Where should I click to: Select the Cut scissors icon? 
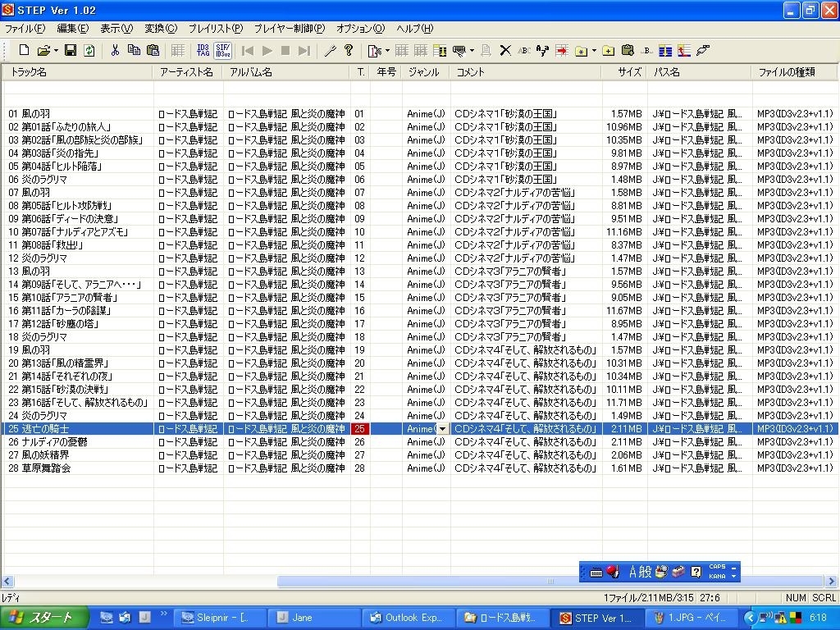coord(115,51)
